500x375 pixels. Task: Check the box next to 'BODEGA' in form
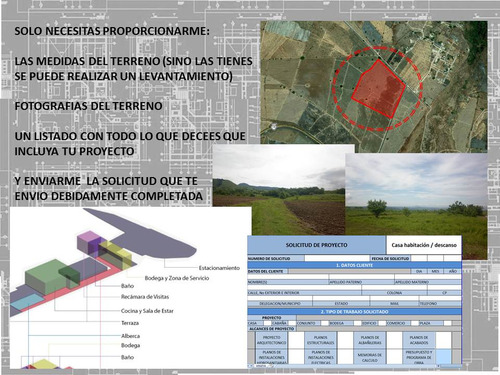(357, 323)
